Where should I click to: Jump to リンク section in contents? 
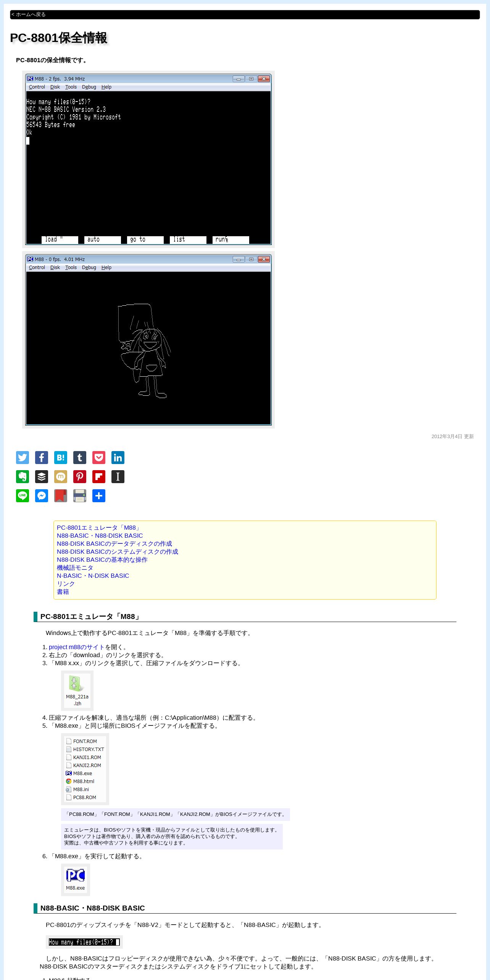coord(66,583)
